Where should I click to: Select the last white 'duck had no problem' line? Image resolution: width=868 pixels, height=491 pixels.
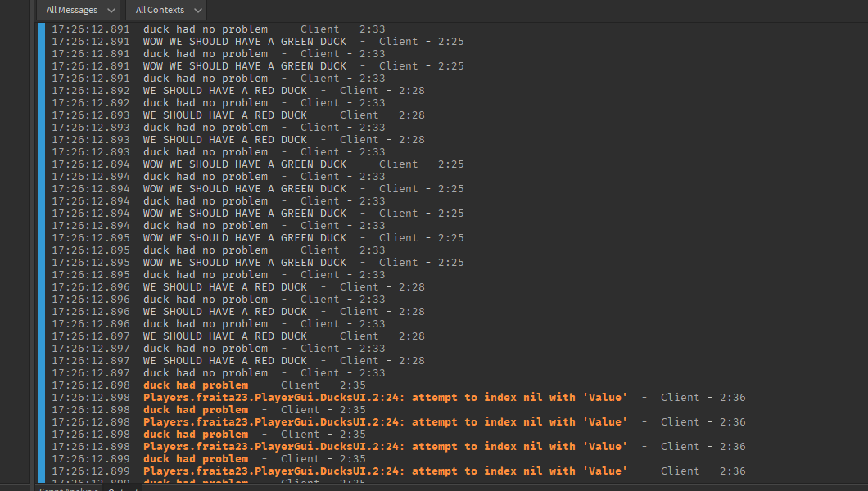[x=205, y=373]
